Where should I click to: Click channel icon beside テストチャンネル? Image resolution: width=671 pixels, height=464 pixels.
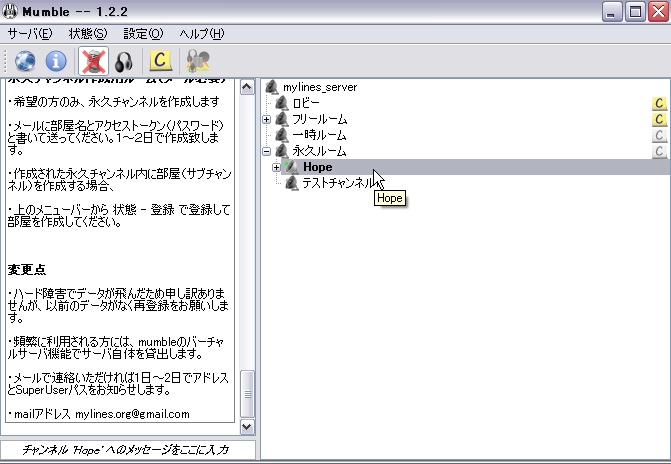pyautogui.click(x=291, y=183)
